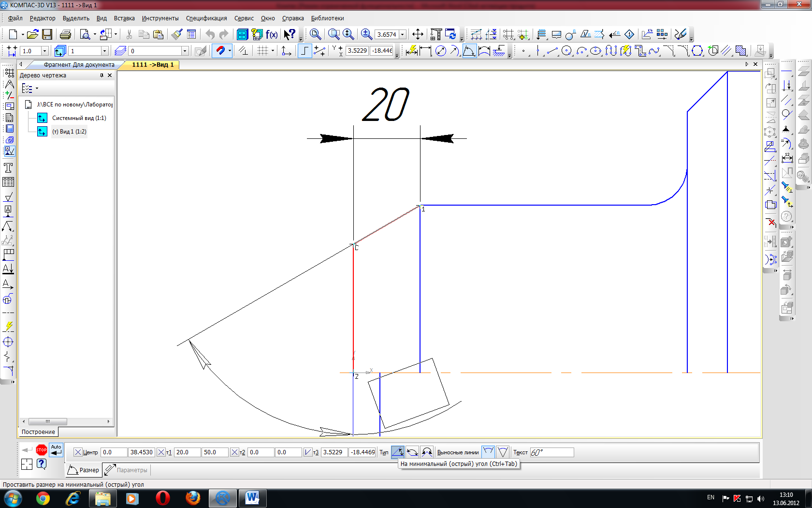
Task: Select the Размер tab in property bar
Action: pos(84,470)
